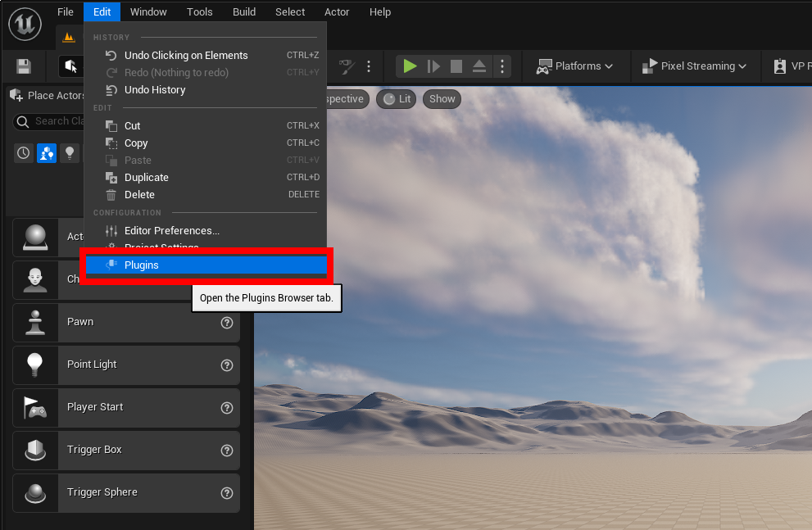Click the viewport Show button
The image size is (812, 530).
point(442,99)
